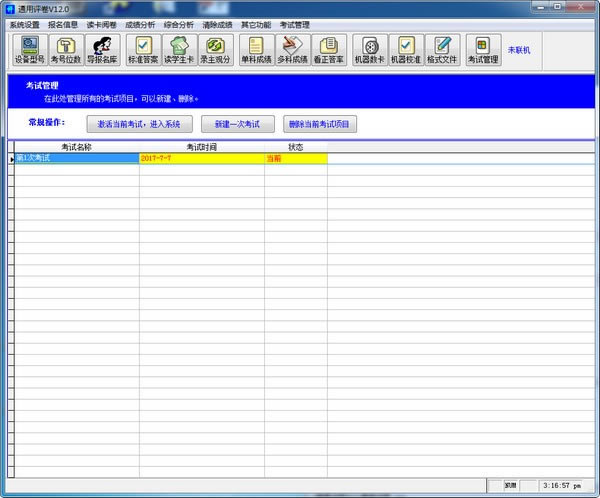Click the 看正答率 icon
Image resolution: width=600 pixels, height=498 pixels.
pos(328,50)
